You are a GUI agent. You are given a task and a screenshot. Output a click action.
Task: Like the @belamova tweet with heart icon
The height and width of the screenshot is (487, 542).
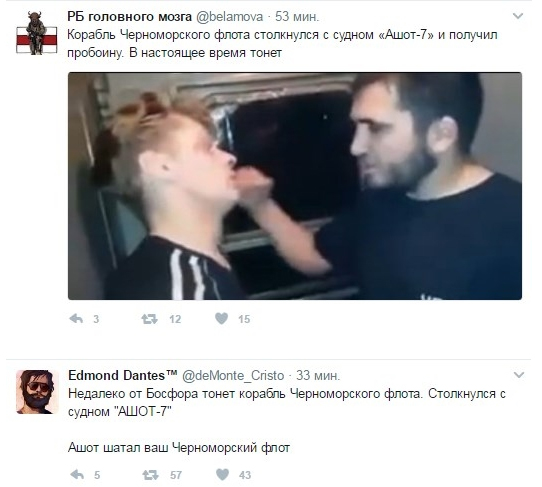coord(221,318)
